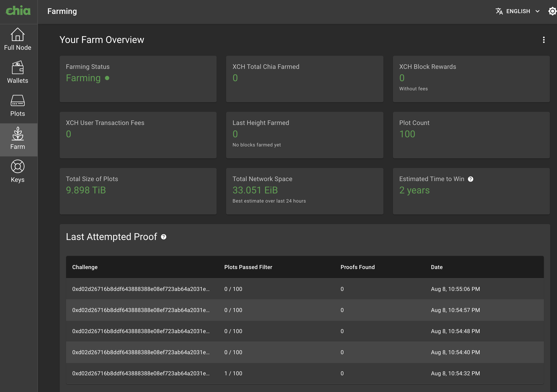The height and width of the screenshot is (392, 557).
Task: Select the challenge hash from 10:55:06 PM row
Action: [141, 289]
